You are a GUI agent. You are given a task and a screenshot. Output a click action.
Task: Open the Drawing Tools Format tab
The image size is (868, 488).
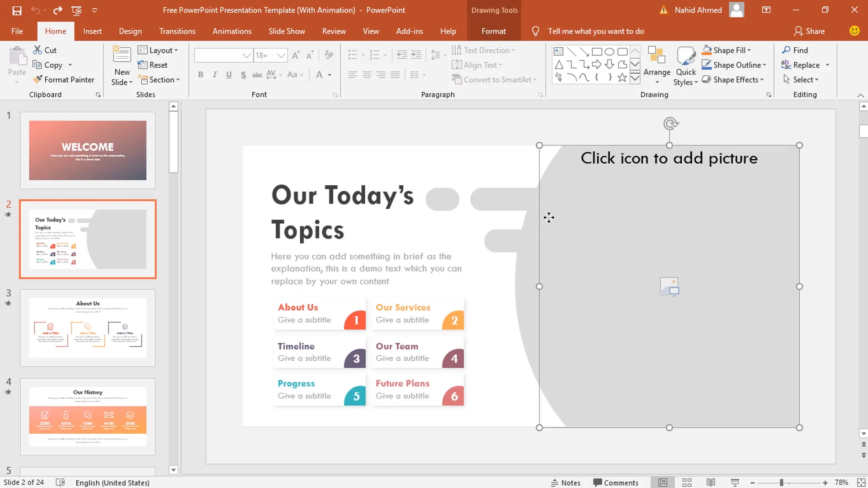(x=494, y=31)
